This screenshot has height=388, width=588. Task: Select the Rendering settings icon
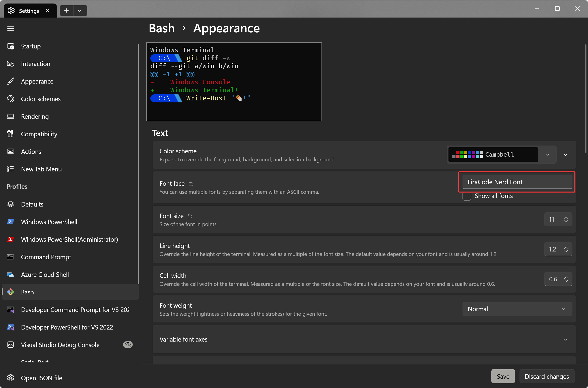[x=11, y=116]
